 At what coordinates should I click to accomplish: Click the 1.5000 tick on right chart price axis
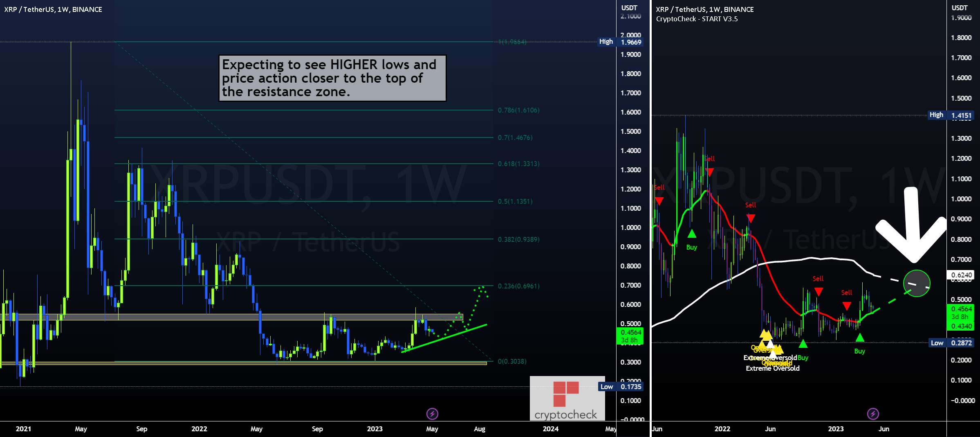(x=961, y=98)
